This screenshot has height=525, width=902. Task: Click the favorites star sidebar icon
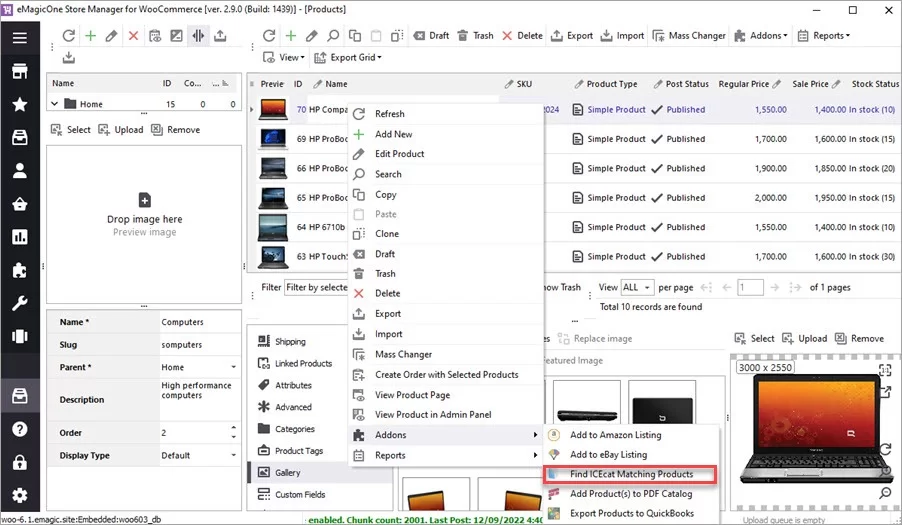19,104
